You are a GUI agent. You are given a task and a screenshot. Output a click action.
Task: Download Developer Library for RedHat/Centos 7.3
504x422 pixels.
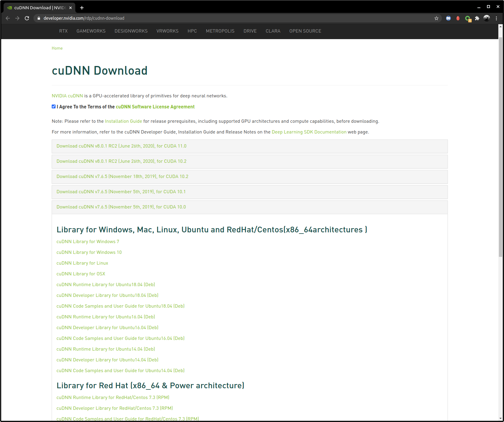click(x=115, y=408)
